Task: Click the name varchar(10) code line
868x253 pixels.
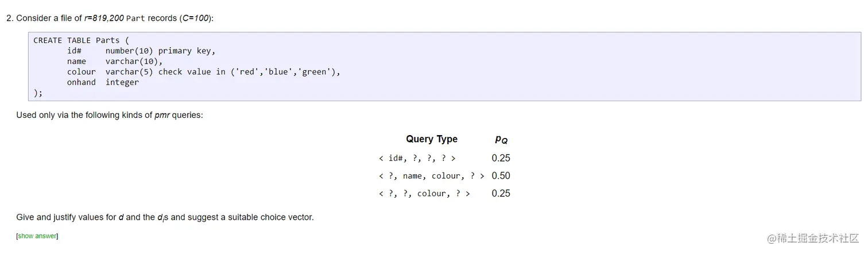Action: pyautogui.click(x=115, y=61)
